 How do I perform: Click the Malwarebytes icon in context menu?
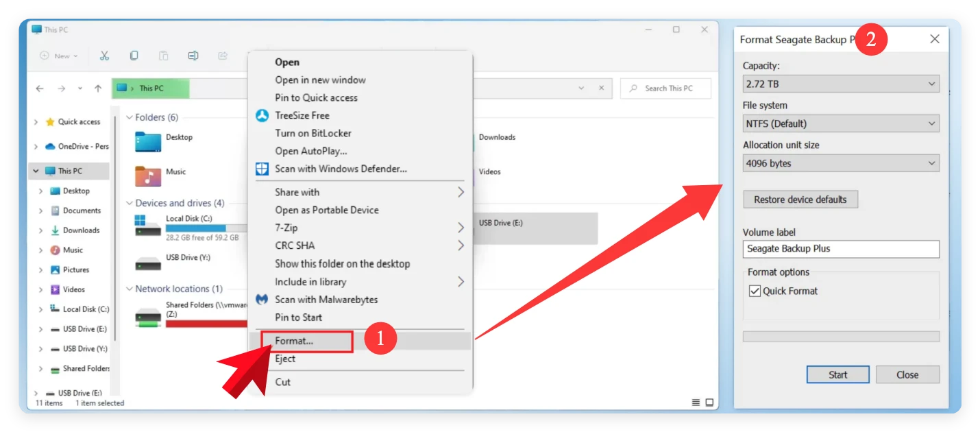(x=262, y=299)
